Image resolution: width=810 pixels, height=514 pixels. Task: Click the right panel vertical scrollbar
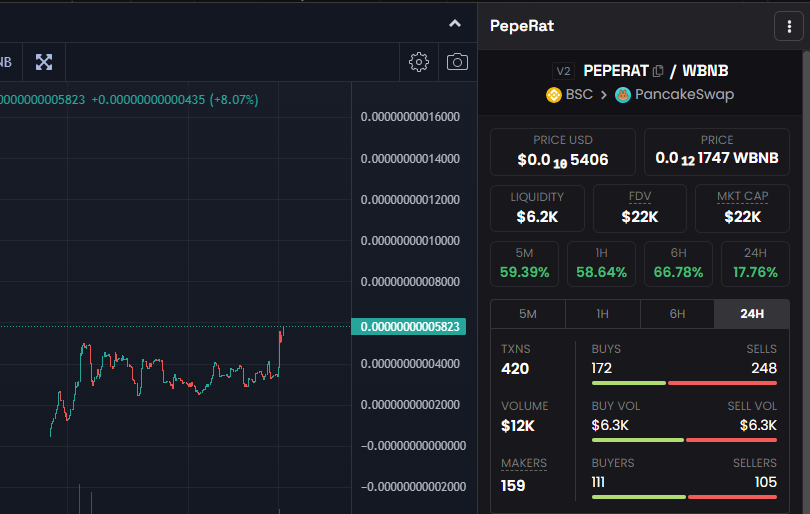coord(806,282)
